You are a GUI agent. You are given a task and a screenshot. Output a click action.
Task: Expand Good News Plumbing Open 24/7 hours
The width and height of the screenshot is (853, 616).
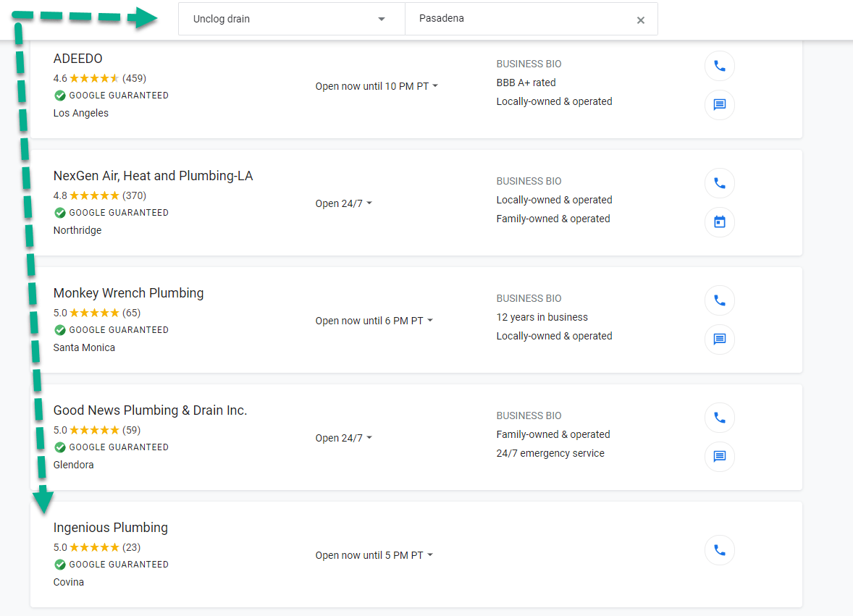point(344,438)
